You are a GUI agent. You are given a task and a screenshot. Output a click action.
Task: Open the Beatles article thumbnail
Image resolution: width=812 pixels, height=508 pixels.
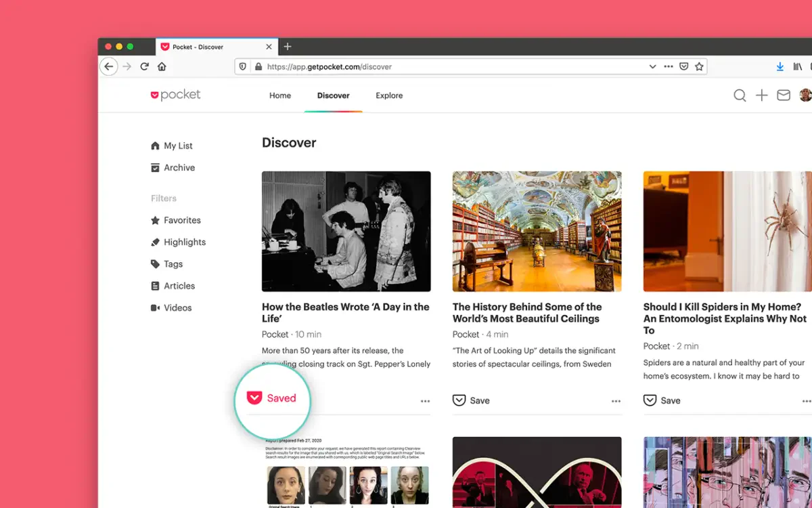click(346, 231)
